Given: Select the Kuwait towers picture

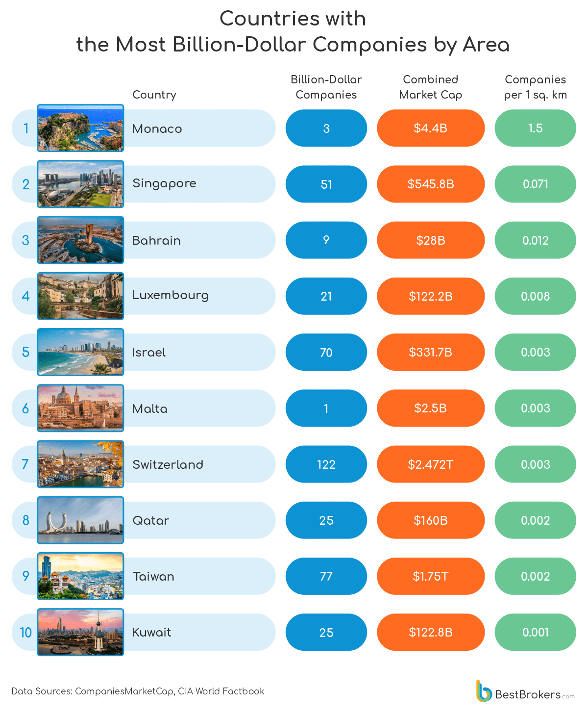Looking at the screenshot, I should [80, 632].
